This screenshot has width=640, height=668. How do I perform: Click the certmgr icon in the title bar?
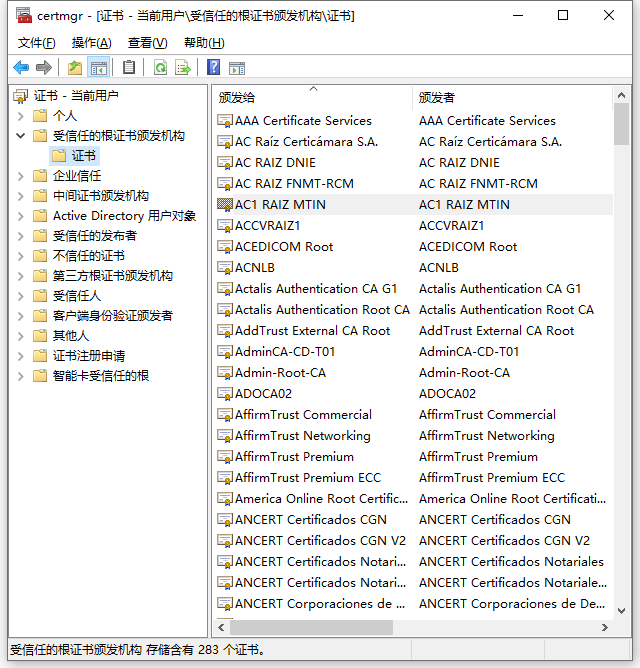pyautogui.click(x=24, y=15)
